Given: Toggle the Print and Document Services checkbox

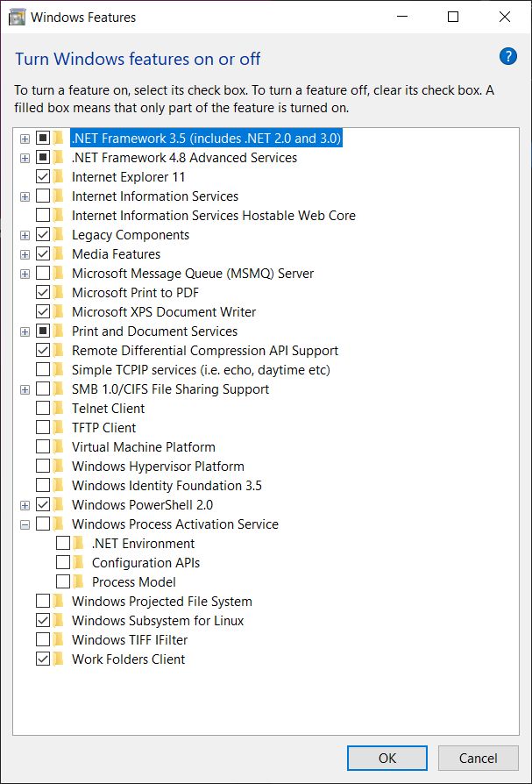Looking at the screenshot, I should (43, 331).
